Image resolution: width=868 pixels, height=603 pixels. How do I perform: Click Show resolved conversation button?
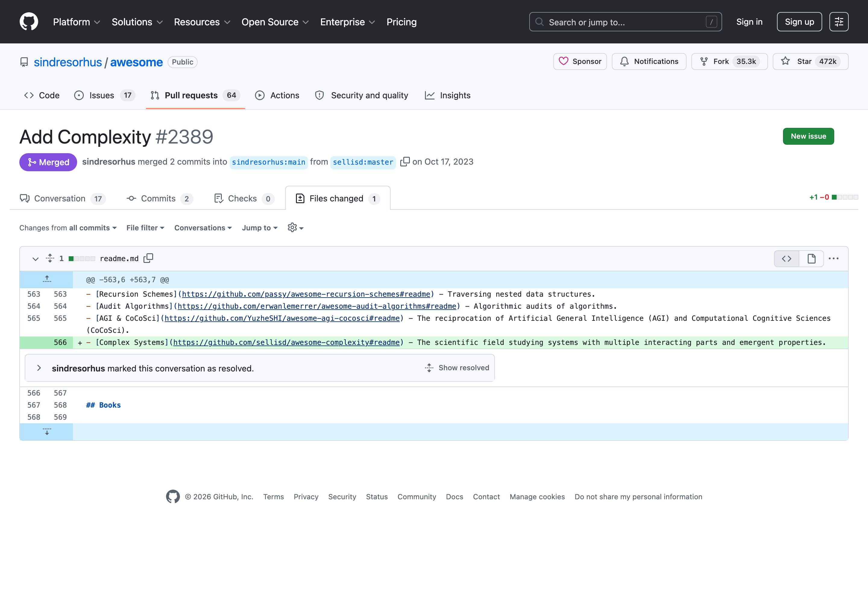click(457, 368)
